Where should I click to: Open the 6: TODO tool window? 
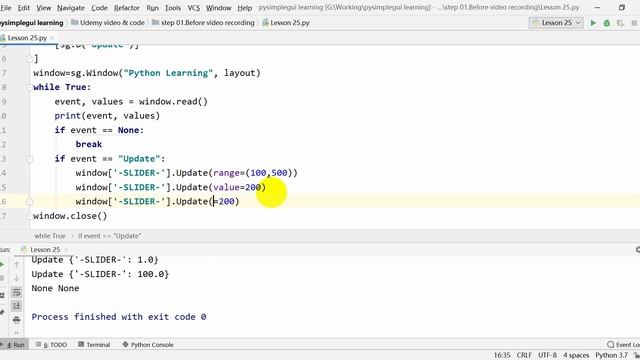(51, 345)
